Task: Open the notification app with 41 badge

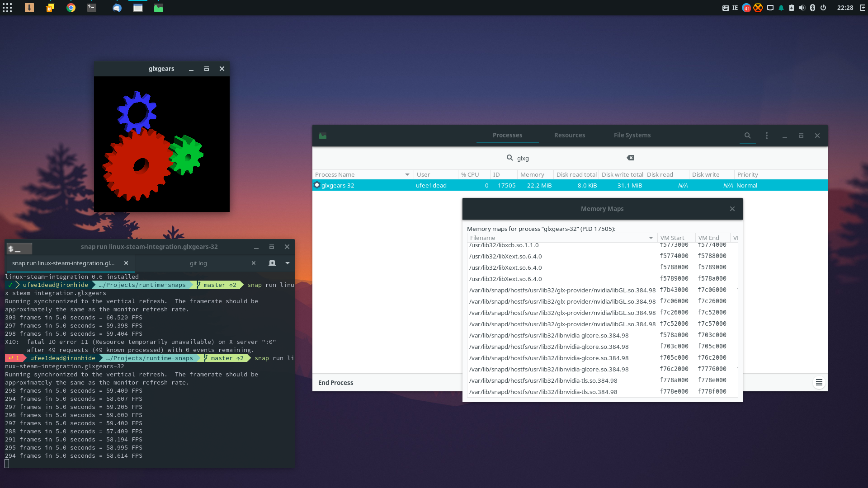Action: 746,8
